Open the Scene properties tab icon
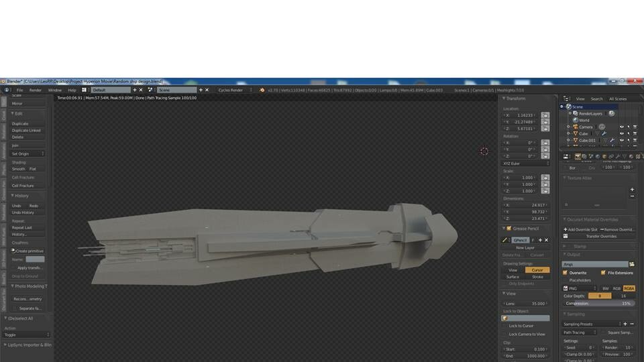This screenshot has width=644, height=362. [591, 156]
